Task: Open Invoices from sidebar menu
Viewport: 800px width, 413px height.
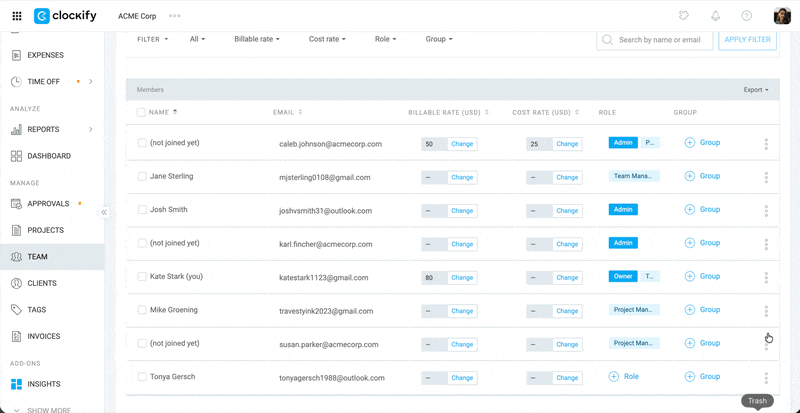Action: click(x=44, y=337)
